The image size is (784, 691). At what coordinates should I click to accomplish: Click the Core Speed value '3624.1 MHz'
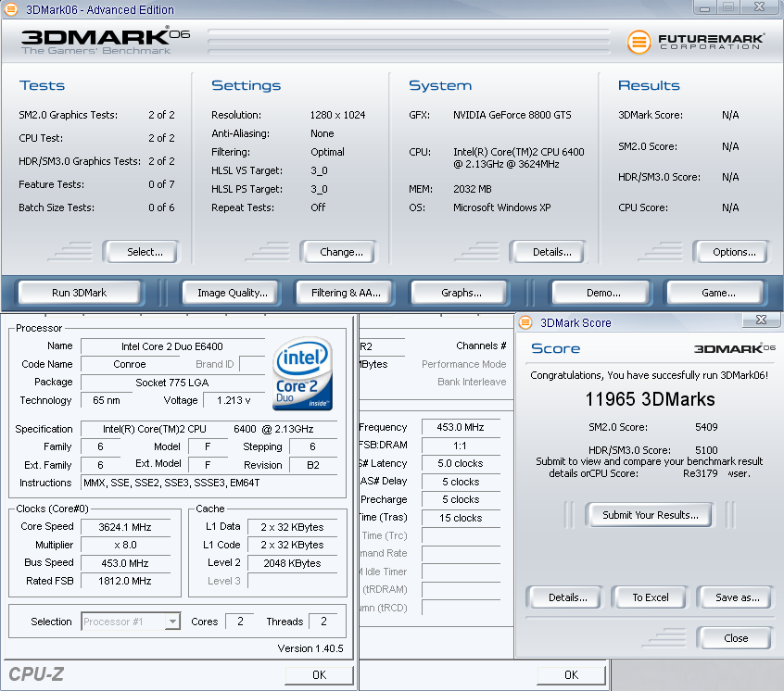[125, 527]
